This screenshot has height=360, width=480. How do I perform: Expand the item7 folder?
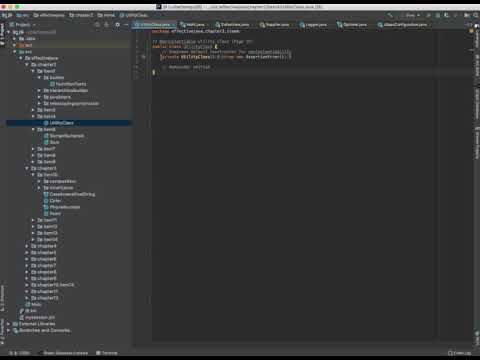(x=33, y=149)
